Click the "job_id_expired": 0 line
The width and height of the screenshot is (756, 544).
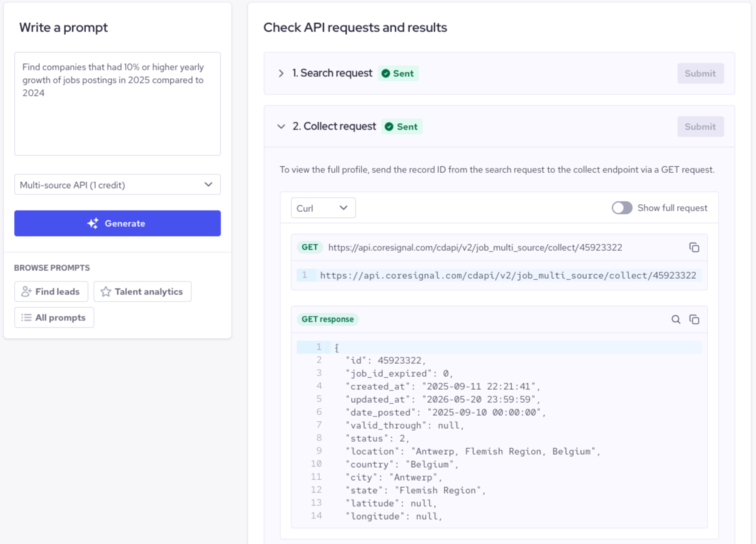pyautogui.click(x=399, y=373)
